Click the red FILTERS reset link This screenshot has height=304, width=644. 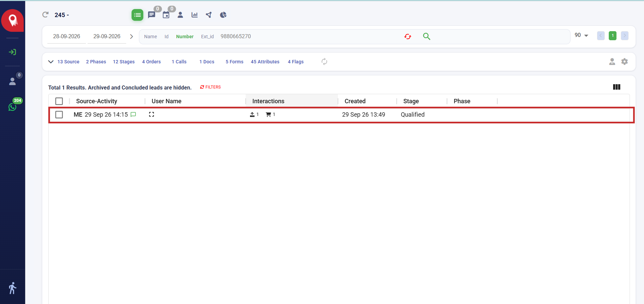coord(210,87)
